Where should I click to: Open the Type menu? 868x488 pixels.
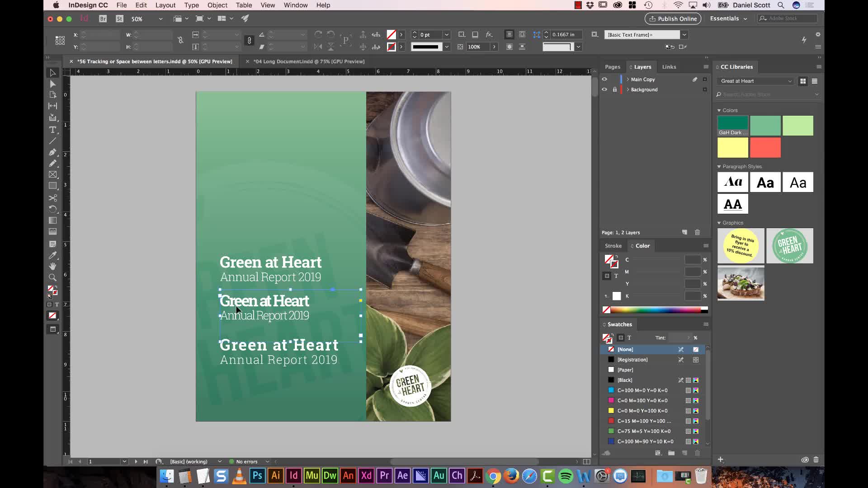(x=192, y=5)
